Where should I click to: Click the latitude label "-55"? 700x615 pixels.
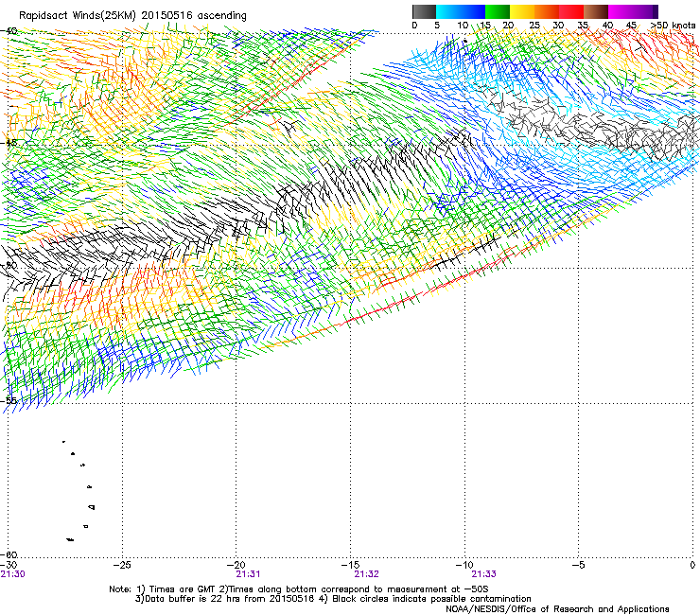click(x=9, y=400)
